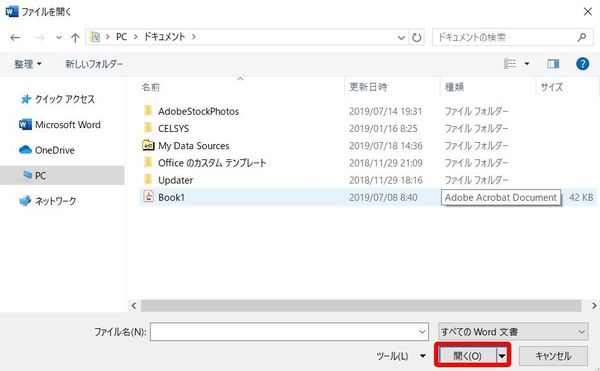600x371 pixels.
Task: Go up one folder level
Action: 75,37
